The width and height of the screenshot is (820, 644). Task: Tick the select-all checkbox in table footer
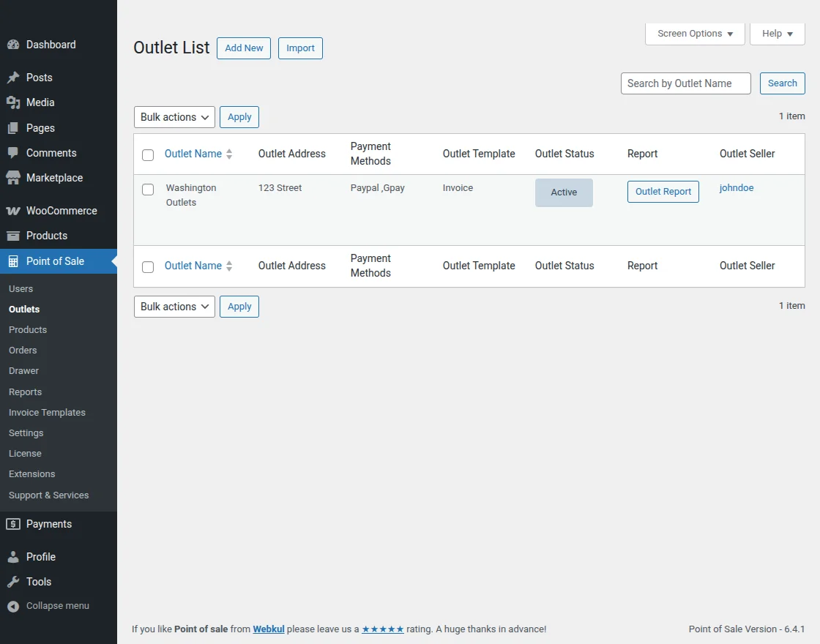click(x=148, y=266)
